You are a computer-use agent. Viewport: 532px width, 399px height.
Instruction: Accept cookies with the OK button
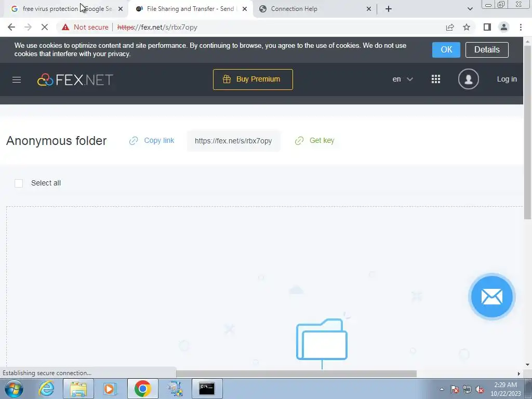tap(446, 49)
